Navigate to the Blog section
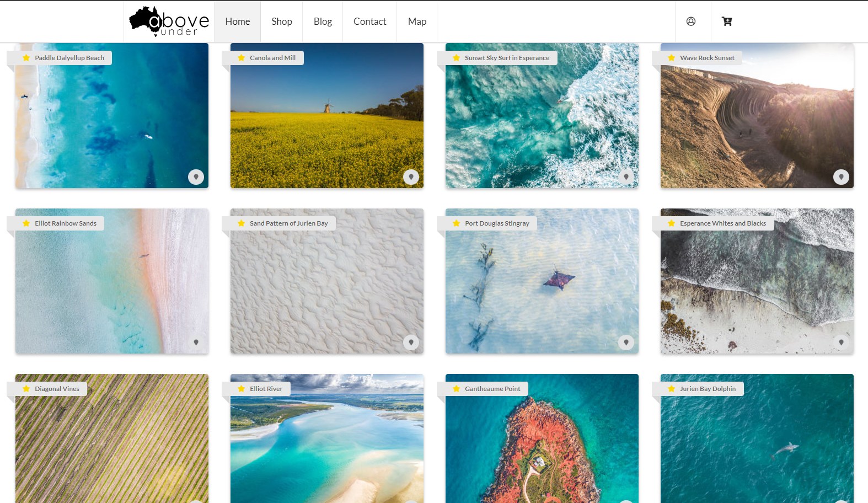 pos(323,22)
